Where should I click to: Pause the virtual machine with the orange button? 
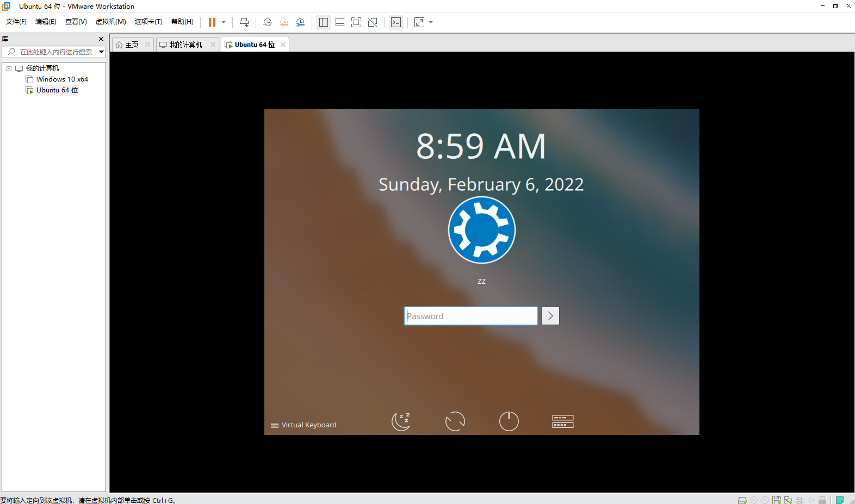(212, 22)
